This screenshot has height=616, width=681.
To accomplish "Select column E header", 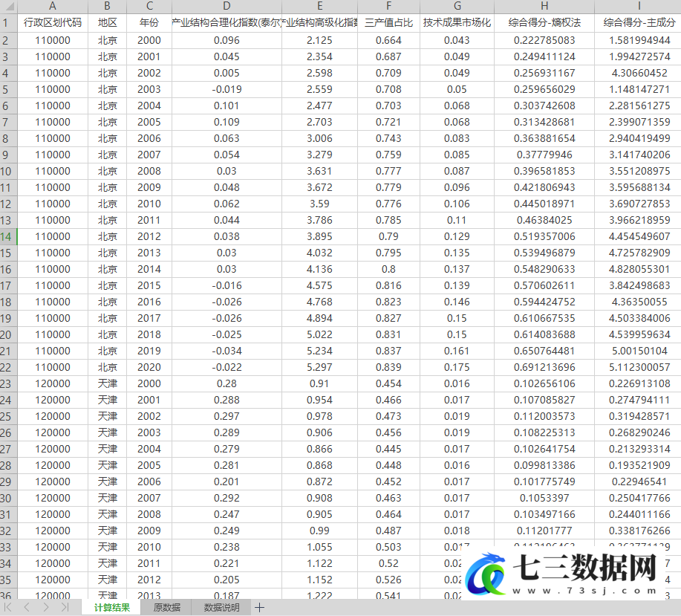I will (x=319, y=6).
